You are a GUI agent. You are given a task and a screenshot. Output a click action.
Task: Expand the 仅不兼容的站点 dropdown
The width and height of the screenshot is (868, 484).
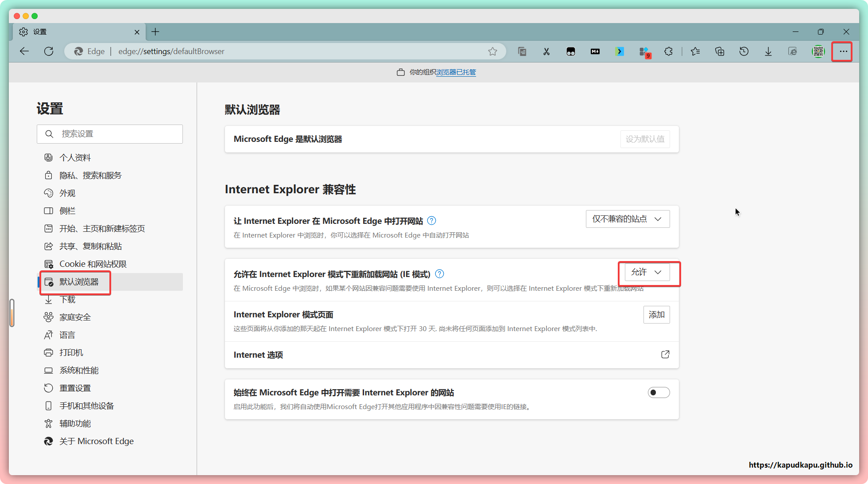click(628, 219)
